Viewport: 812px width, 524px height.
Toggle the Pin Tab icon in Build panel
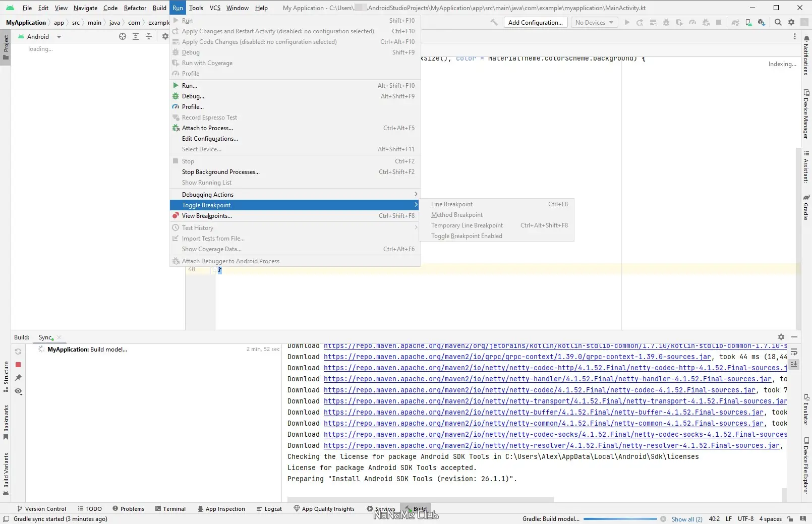[18, 378]
